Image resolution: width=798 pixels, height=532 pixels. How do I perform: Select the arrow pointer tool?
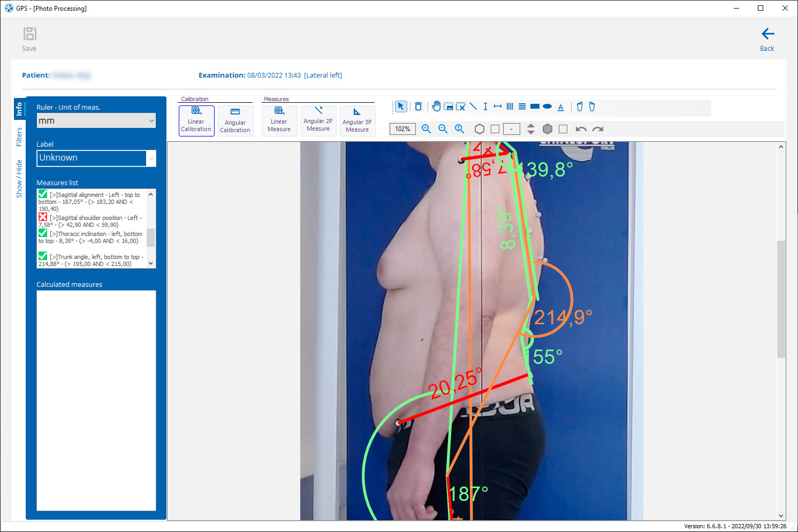(401, 107)
